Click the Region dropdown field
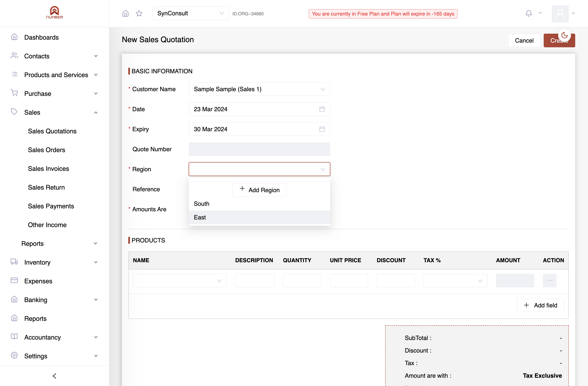This screenshot has width=588, height=386. click(259, 169)
